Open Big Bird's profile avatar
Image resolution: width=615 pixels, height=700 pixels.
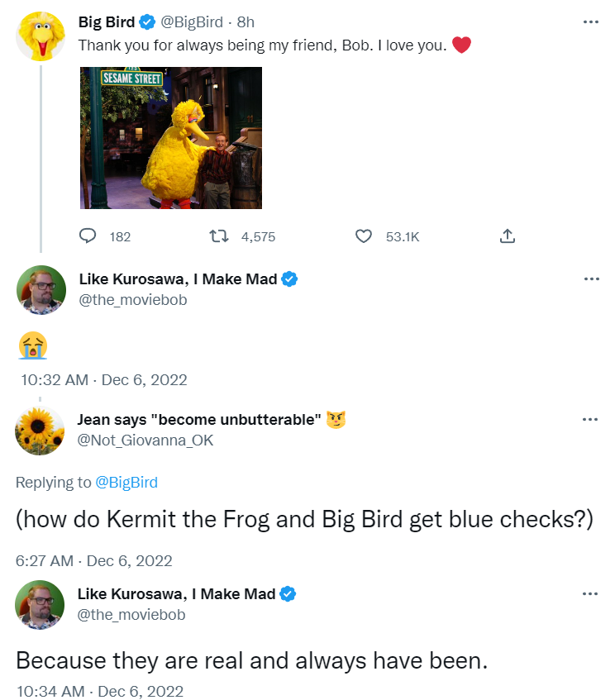pyautogui.click(x=41, y=36)
